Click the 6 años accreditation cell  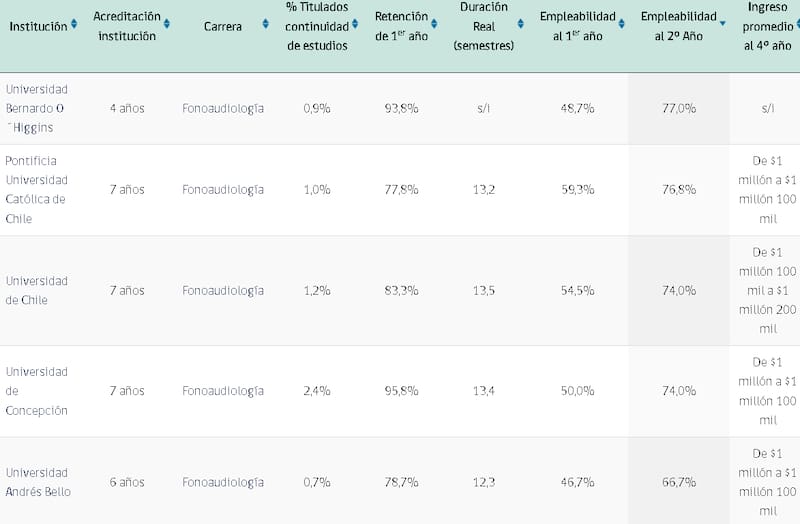click(x=127, y=481)
